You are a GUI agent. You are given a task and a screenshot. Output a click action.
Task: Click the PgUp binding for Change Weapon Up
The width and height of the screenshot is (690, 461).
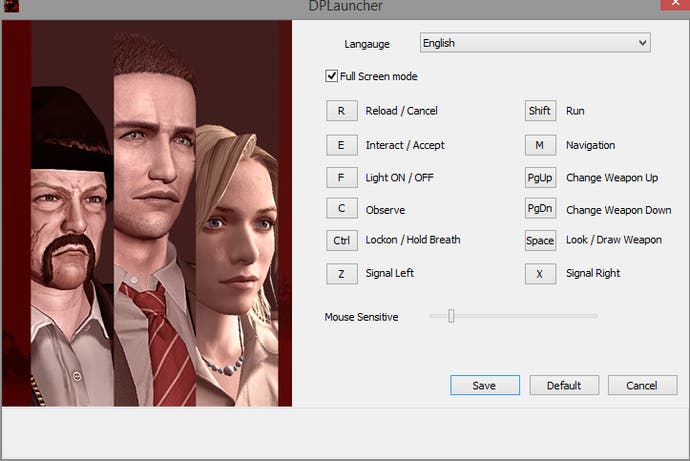(540, 178)
